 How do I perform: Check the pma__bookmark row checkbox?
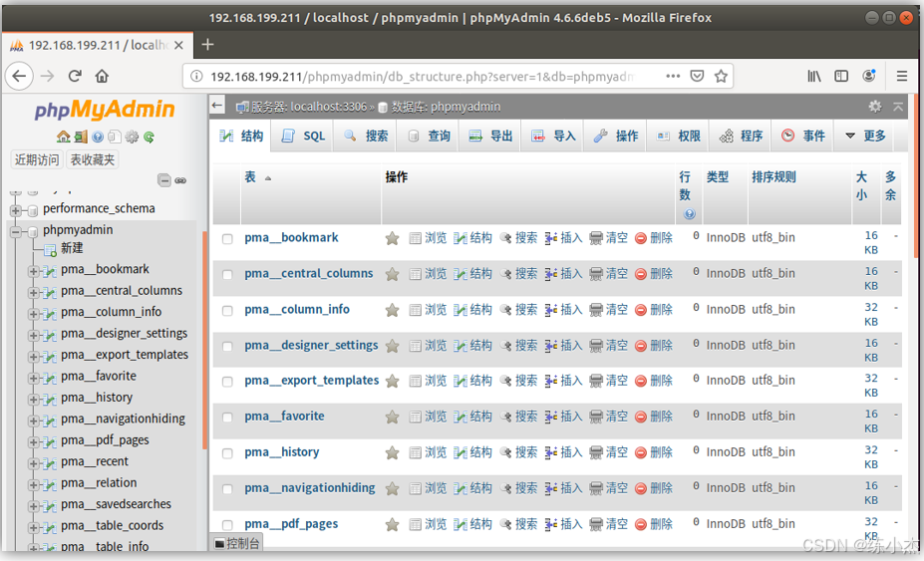(x=227, y=239)
